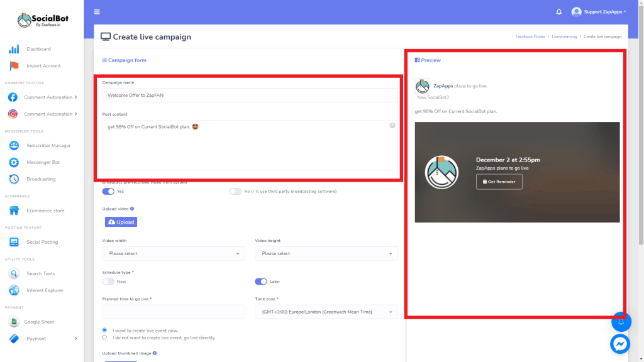Viewport: 644px width, 362px height.
Task: Click the Facebook Comment Automation icon
Action: (13, 97)
